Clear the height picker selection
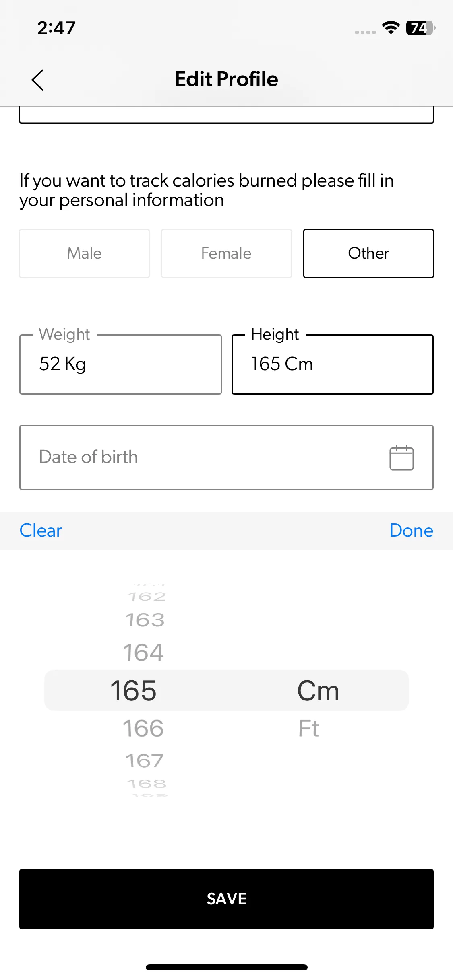The width and height of the screenshot is (453, 980). click(x=41, y=531)
